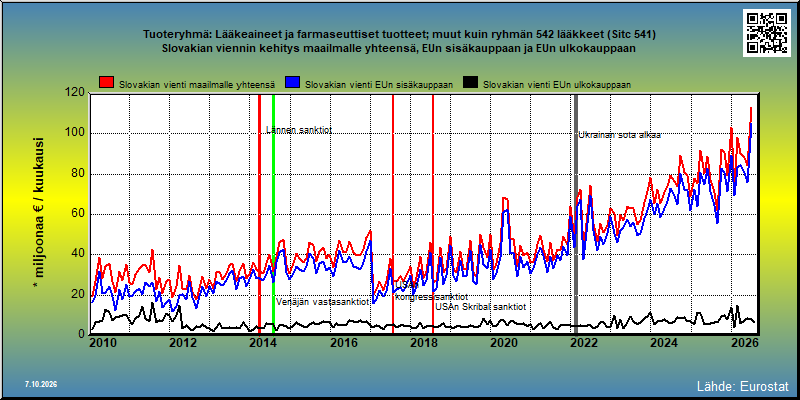The height and width of the screenshot is (400, 800).
Task: Click the gray vertical line near 2022
Action: tap(576, 214)
